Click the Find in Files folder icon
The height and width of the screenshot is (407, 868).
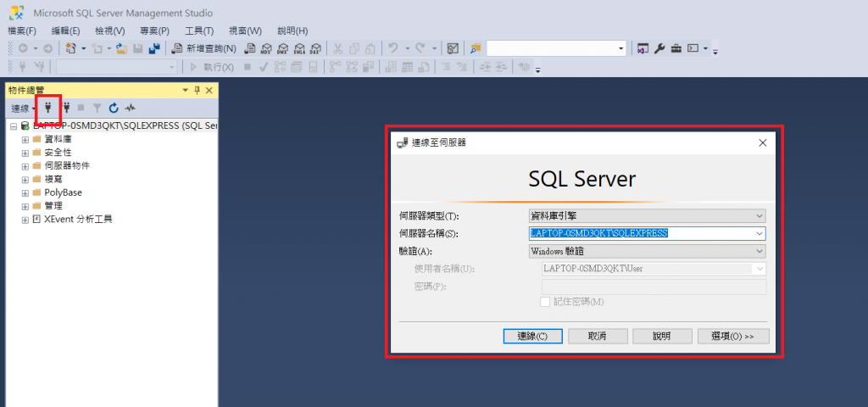tap(476, 48)
